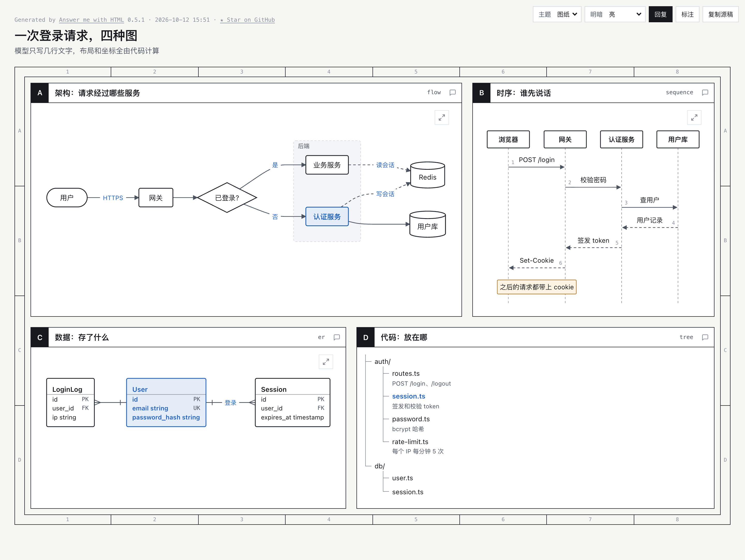Click the 用户库 cylinder in flow diagram

(x=427, y=224)
